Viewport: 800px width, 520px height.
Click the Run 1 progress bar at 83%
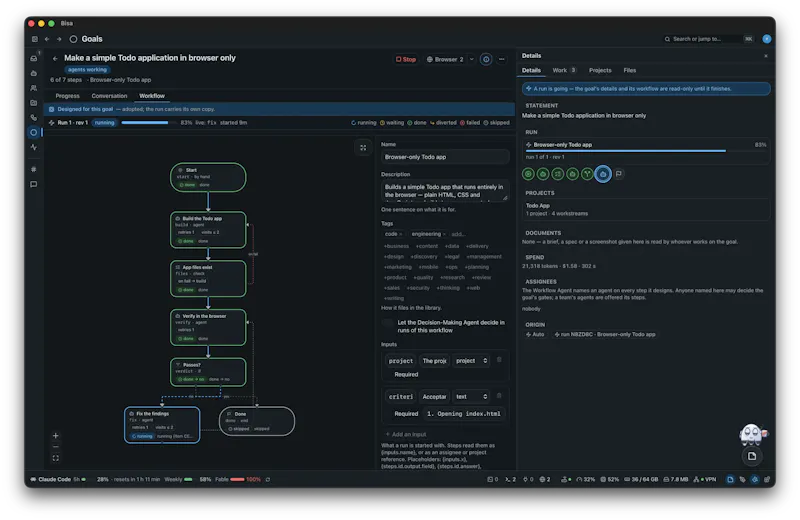tap(149, 123)
